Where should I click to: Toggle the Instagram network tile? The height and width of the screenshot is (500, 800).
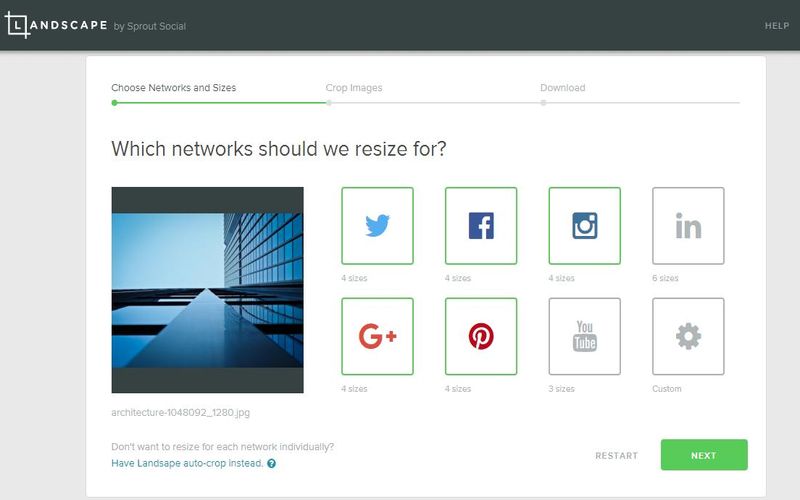tap(584, 226)
